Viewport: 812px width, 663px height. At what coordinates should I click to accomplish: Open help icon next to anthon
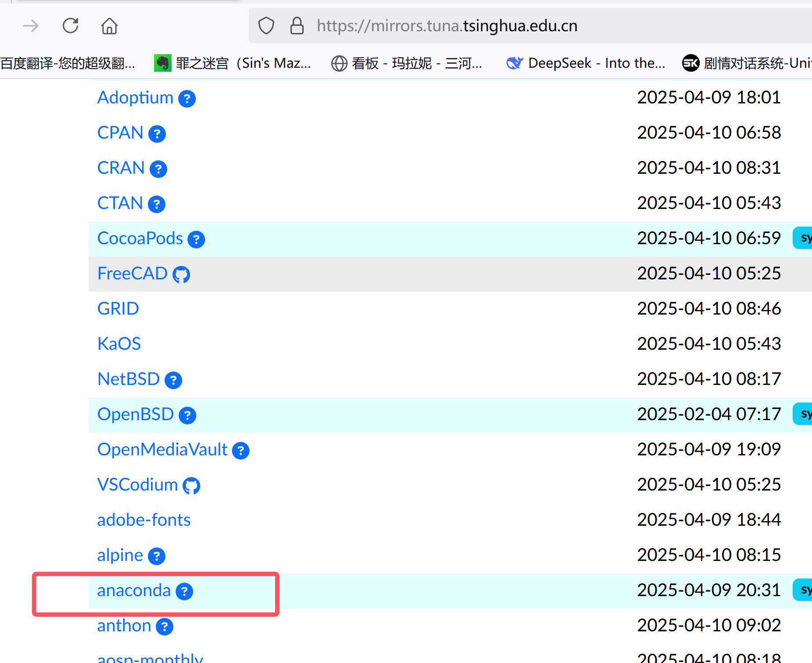click(165, 626)
